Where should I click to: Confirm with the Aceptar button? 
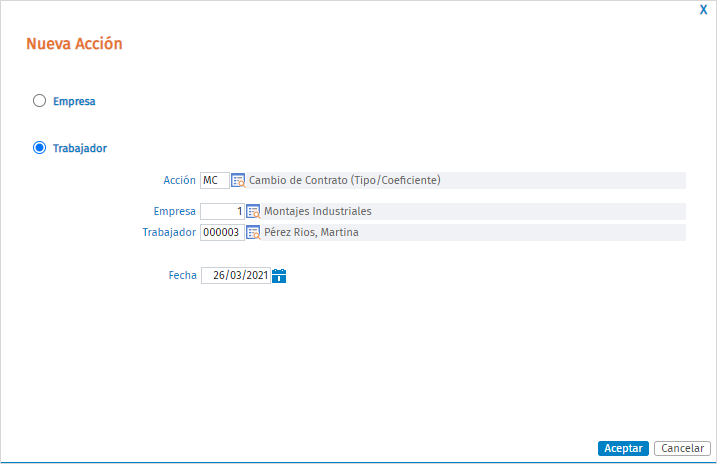click(x=623, y=448)
